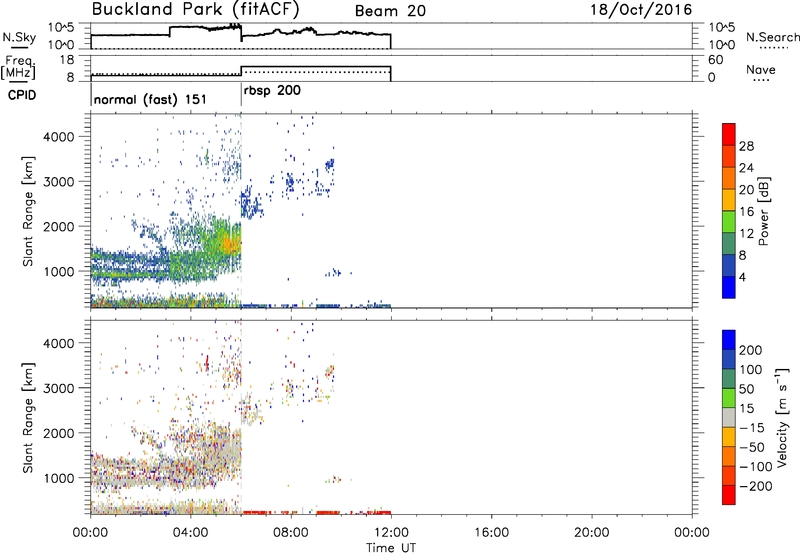This screenshot has height=554, width=800.
Task: Click the 'Beam 20' label
Action: coord(390,11)
